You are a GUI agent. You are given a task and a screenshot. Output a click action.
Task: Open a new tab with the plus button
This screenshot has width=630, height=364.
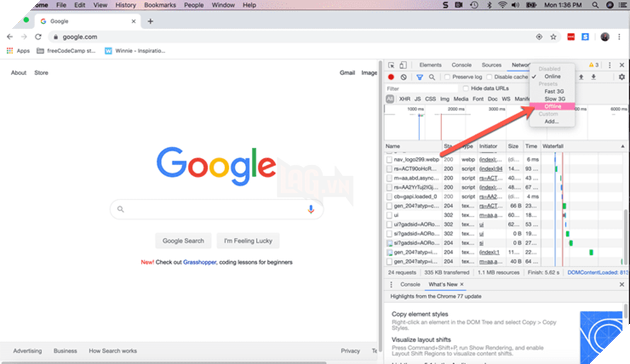[150, 21]
